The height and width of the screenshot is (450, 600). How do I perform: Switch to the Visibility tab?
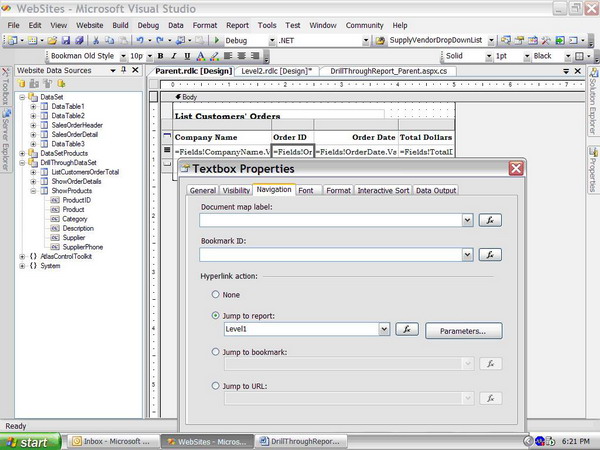tap(236, 190)
